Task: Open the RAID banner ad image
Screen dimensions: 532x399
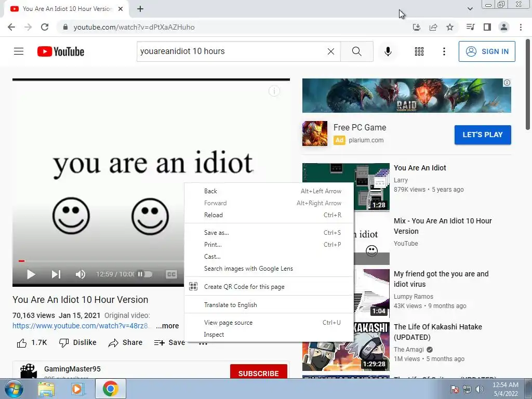Action: pos(406,96)
